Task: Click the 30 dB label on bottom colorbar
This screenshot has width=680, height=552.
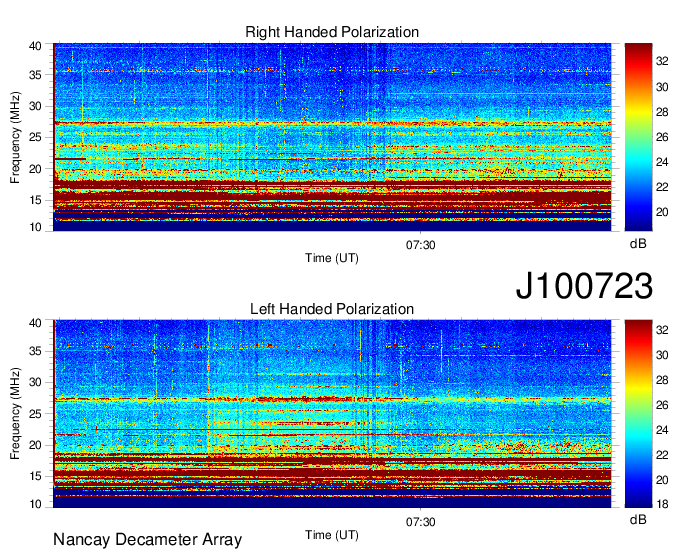Action: pos(662,355)
